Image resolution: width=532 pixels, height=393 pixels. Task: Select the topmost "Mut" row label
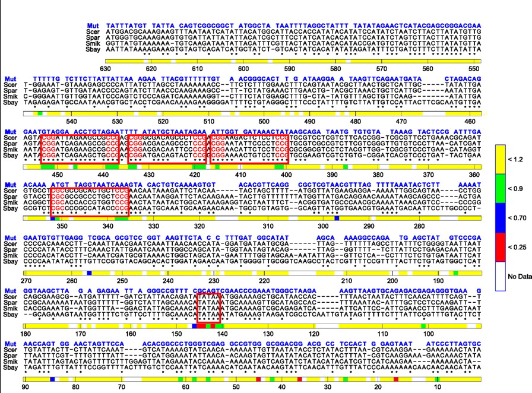coord(92,26)
